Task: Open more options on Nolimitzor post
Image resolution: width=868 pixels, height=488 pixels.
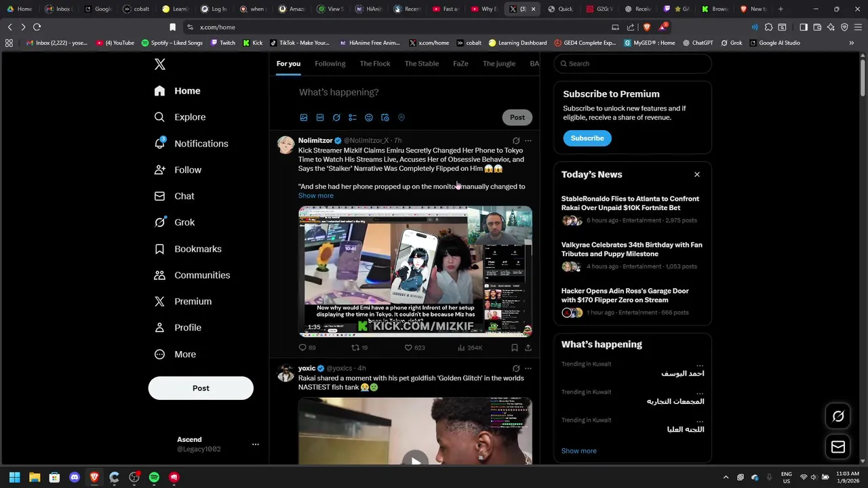Action: pyautogui.click(x=528, y=141)
